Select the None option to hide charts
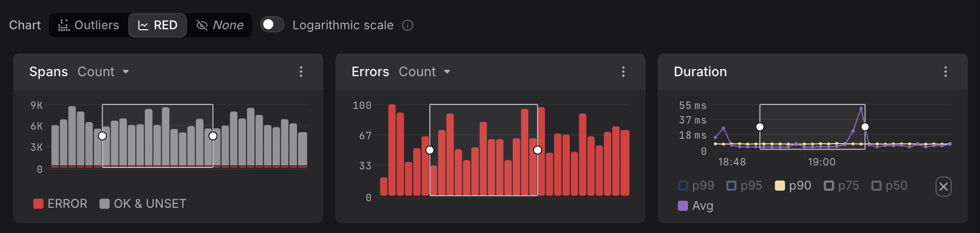980x233 pixels. coord(220,25)
